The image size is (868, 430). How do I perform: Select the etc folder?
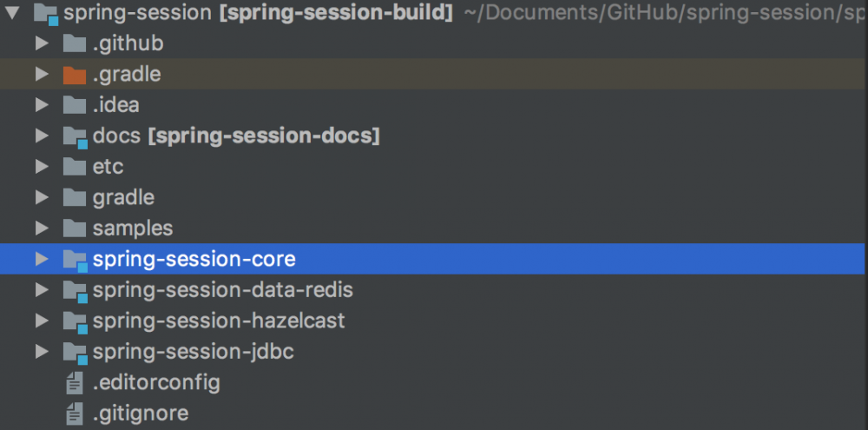(x=108, y=167)
